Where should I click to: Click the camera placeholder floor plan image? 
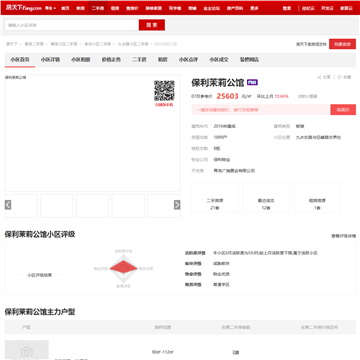tap(27, 350)
